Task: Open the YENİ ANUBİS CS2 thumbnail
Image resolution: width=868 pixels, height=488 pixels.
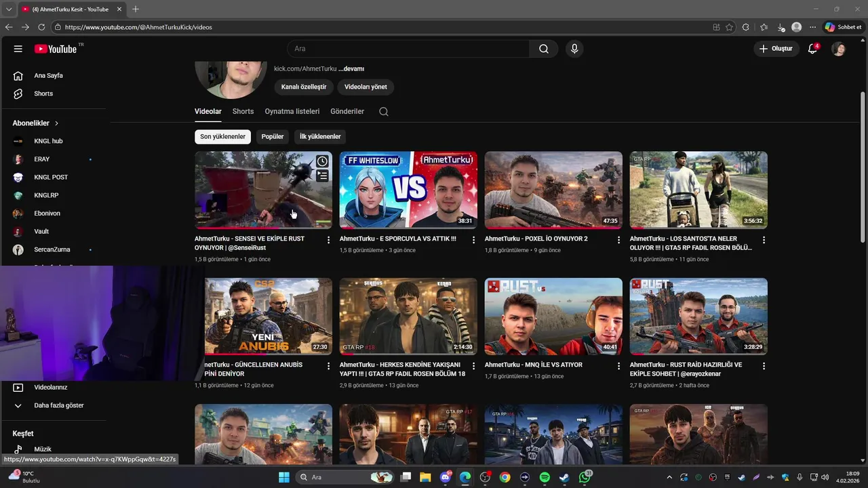Action: [x=268, y=316]
